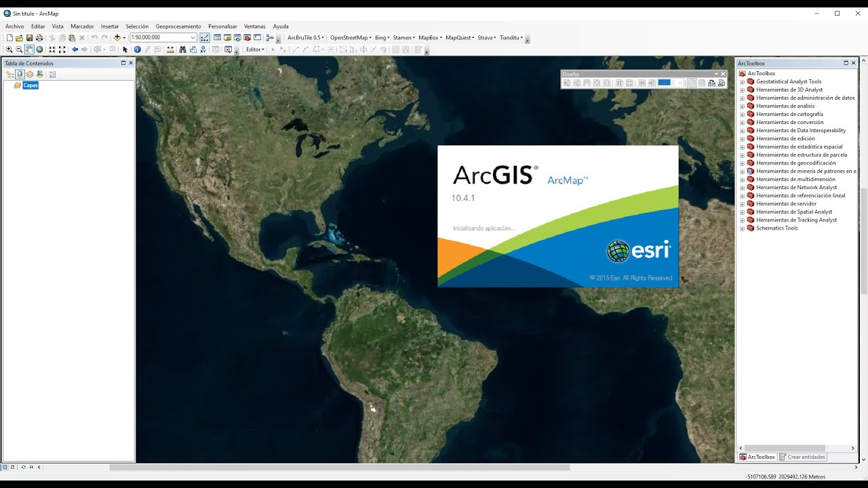Click the Python window icon in the toolbar
This screenshot has height=488, width=868.
258,38
